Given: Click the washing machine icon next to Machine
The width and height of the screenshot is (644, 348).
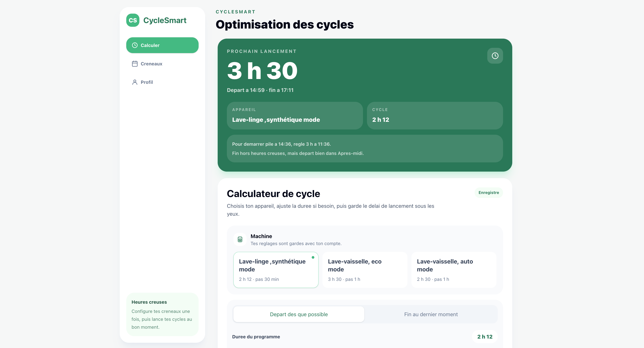Looking at the screenshot, I should (x=240, y=239).
